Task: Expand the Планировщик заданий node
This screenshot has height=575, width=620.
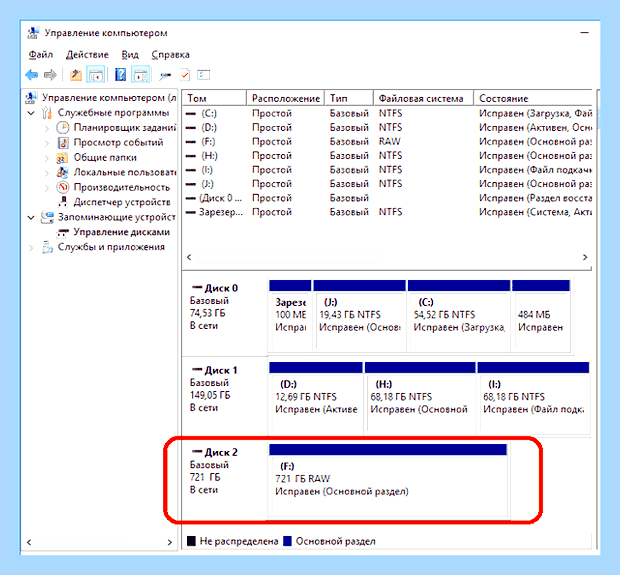Action: [47, 128]
